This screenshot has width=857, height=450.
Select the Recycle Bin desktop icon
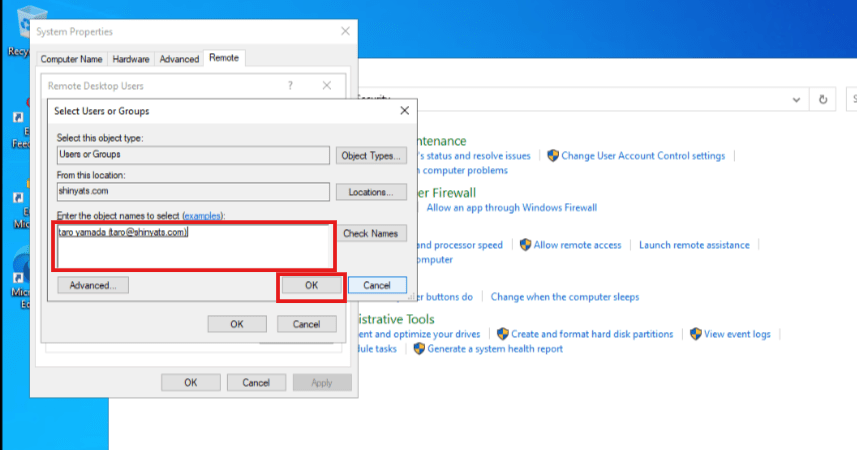point(25,32)
